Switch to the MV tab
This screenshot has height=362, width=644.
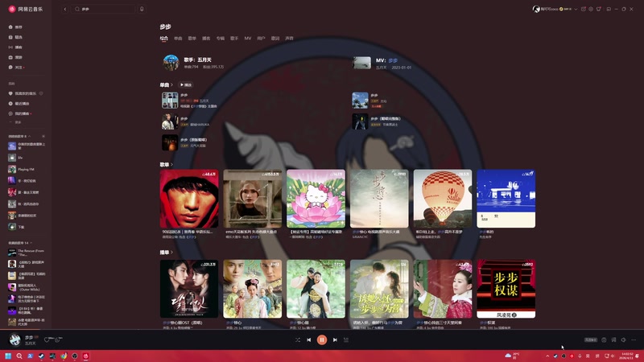(x=248, y=38)
